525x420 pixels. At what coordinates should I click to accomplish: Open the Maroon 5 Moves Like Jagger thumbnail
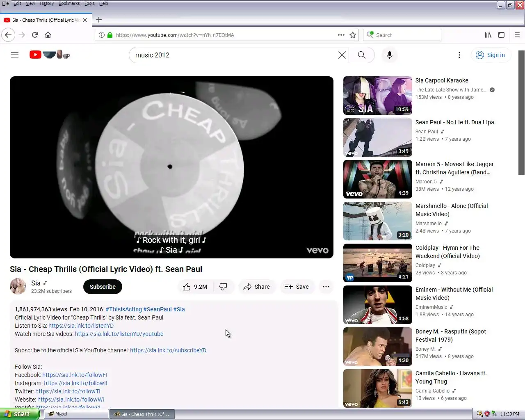coord(378,179)
